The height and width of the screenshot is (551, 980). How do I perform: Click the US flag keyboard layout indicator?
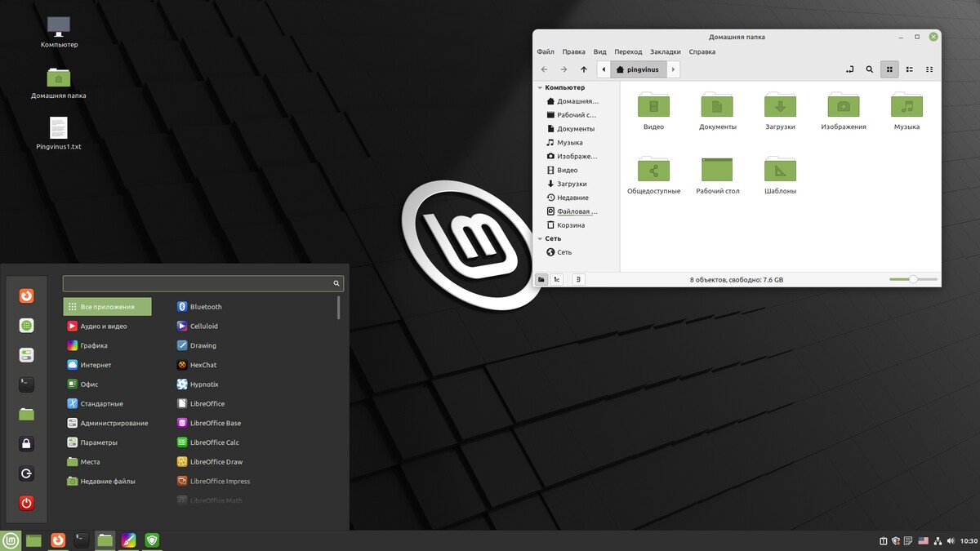(923, 541)
